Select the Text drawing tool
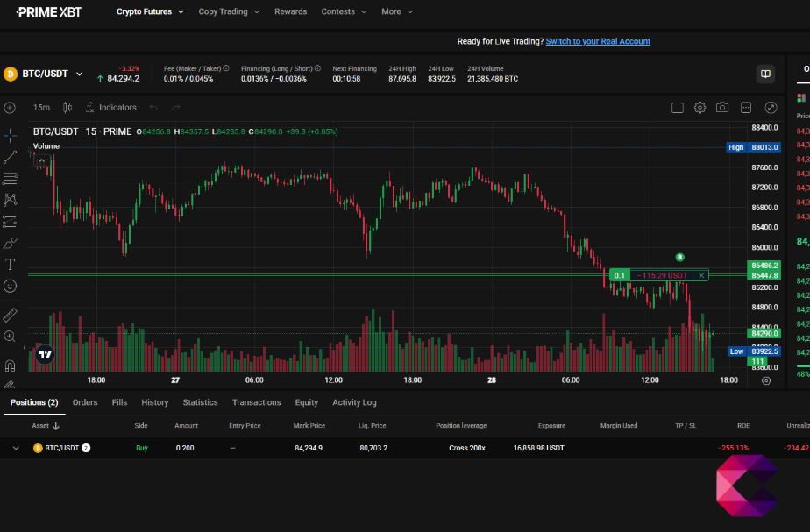Screen dimensions: 810x532 [9, 265]
